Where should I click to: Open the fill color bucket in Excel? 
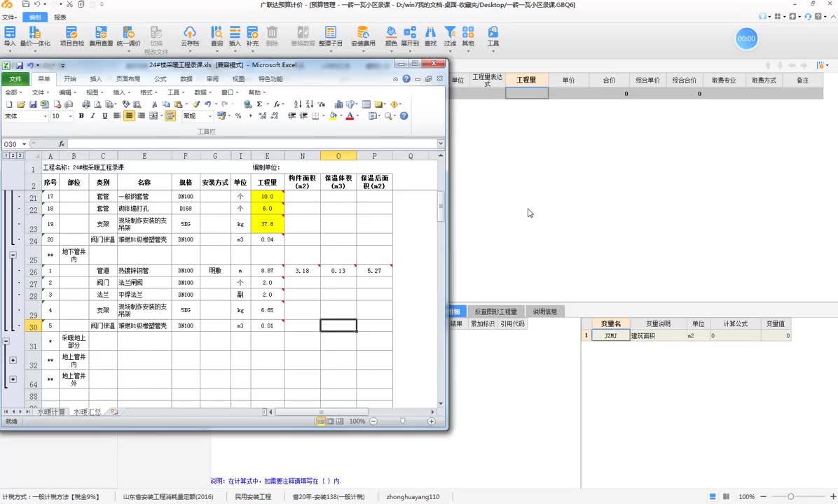[x=333, y=116]
